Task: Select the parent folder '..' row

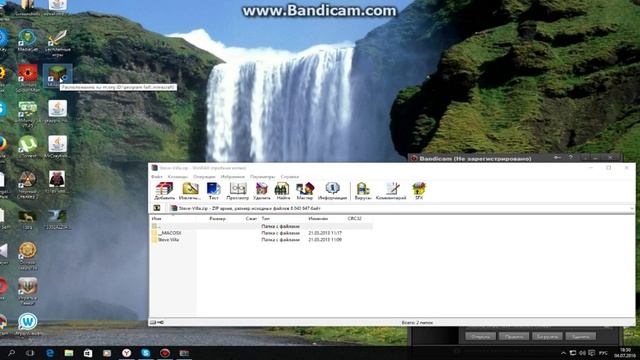Action: point(261,226)
